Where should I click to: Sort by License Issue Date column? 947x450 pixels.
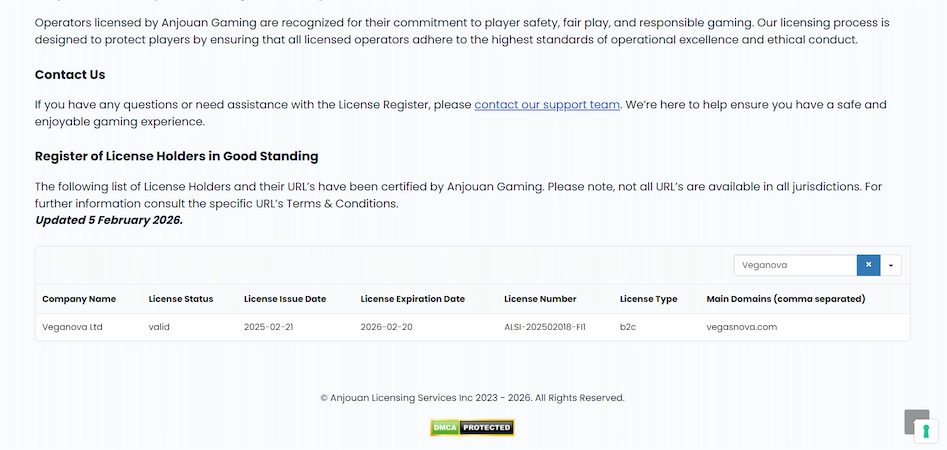285,299
